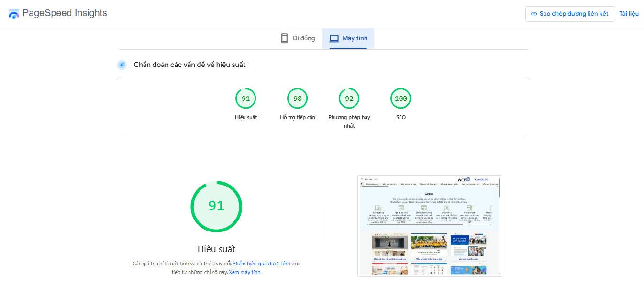Screen dimensions: 644x286
Task: Select the mobile phone icon
Action: click(x=284, y=37)
